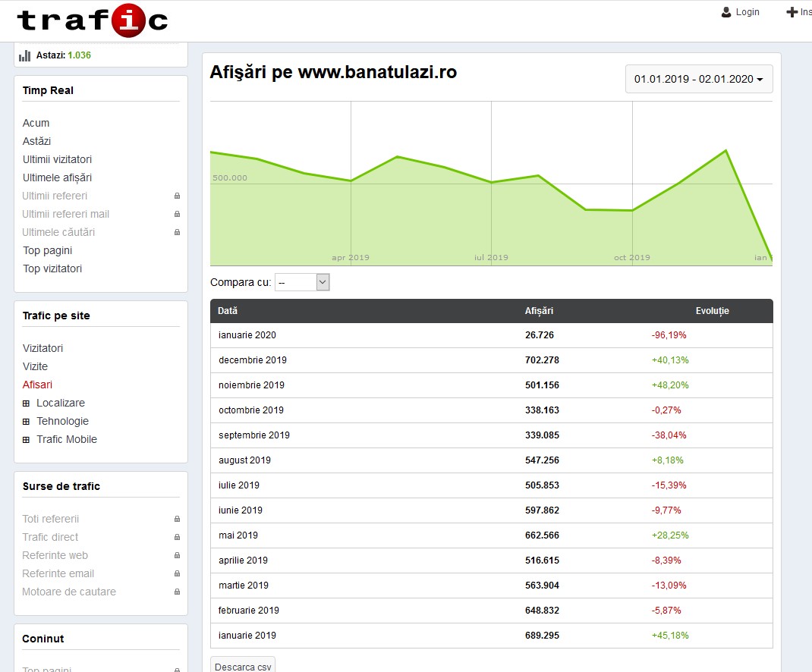
Task: Select Afisari in the sidebar
Action: (37, 385)
